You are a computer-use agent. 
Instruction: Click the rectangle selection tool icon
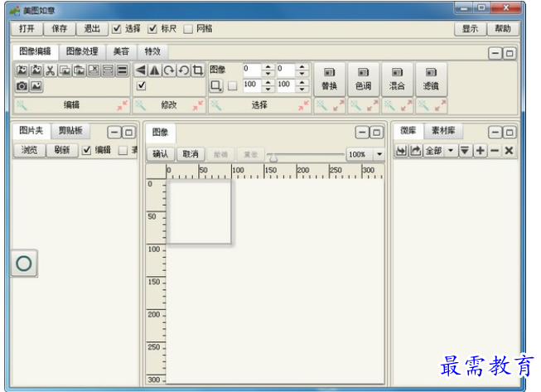216,85
